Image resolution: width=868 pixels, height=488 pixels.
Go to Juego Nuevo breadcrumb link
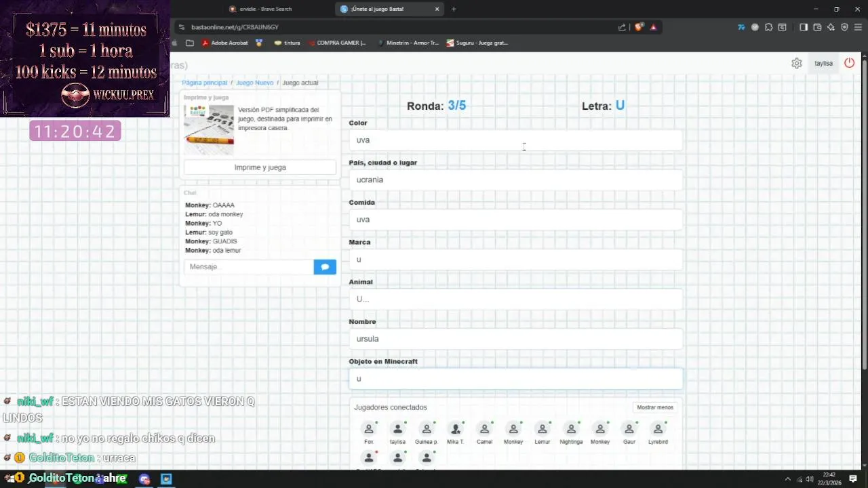coord(255,83)
